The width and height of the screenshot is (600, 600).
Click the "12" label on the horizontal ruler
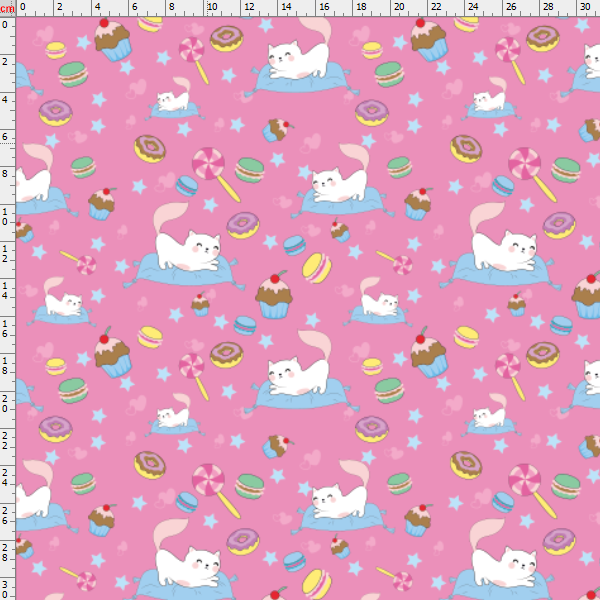249,7
